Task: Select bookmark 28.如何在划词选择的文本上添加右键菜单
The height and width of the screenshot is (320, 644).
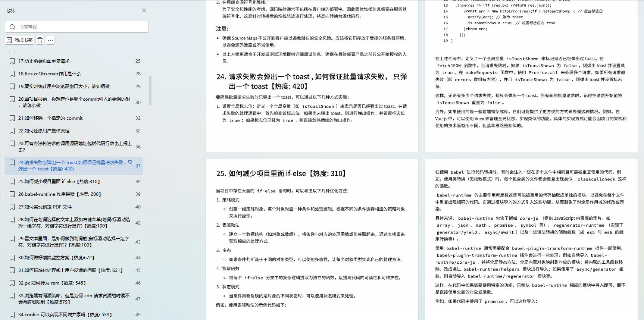Action: [x=74, y=223]
